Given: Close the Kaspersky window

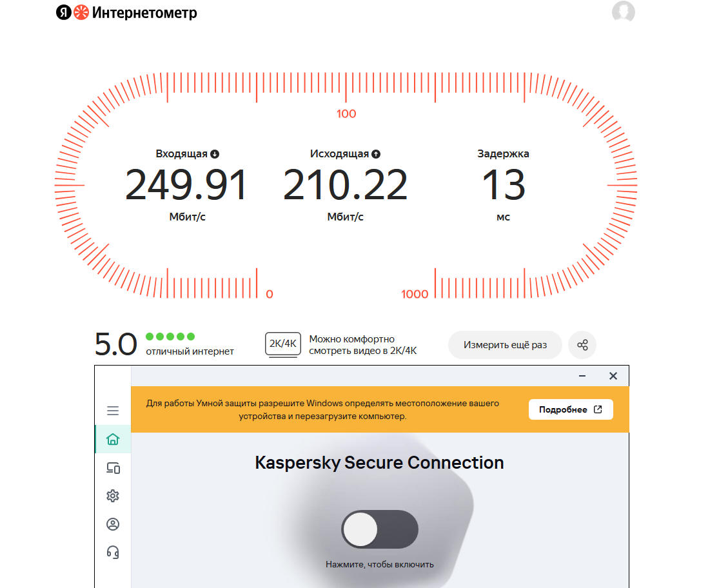Looking at the screenshot, I should (613, 376).
